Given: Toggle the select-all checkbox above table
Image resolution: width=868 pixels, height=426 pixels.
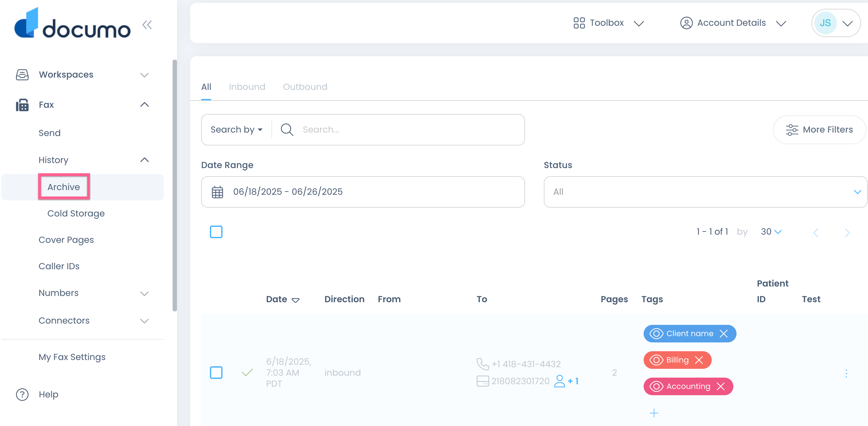Looking at the screenshot, I should coord(216,232).
